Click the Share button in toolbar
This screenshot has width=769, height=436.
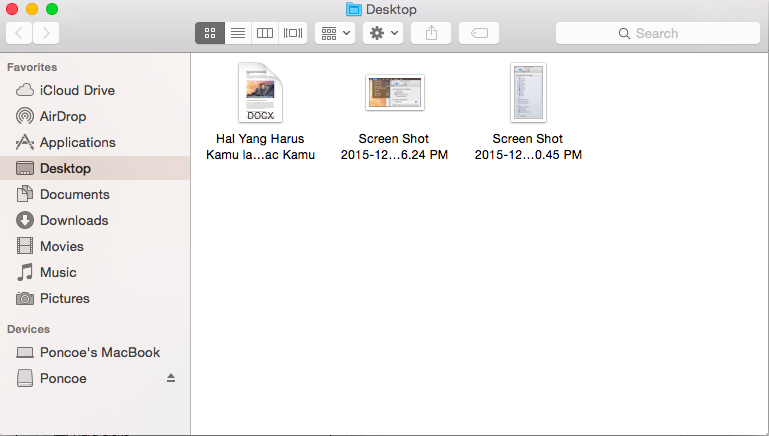click(432, 33)
